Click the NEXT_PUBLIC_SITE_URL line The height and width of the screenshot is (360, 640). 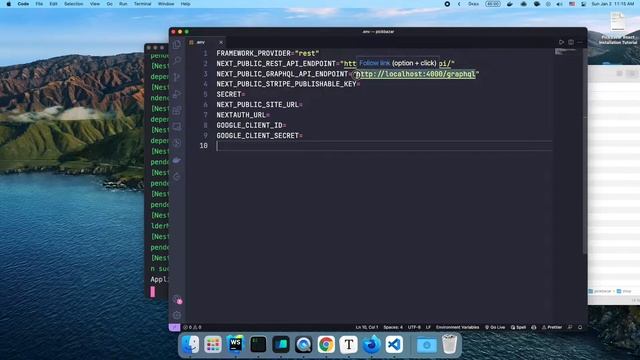[260, 104]
